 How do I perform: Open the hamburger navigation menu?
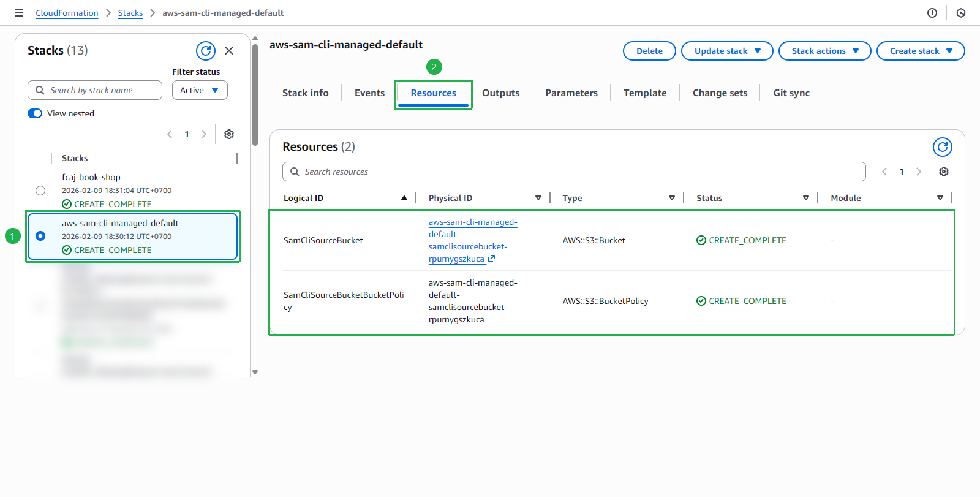tap(19, 13)
